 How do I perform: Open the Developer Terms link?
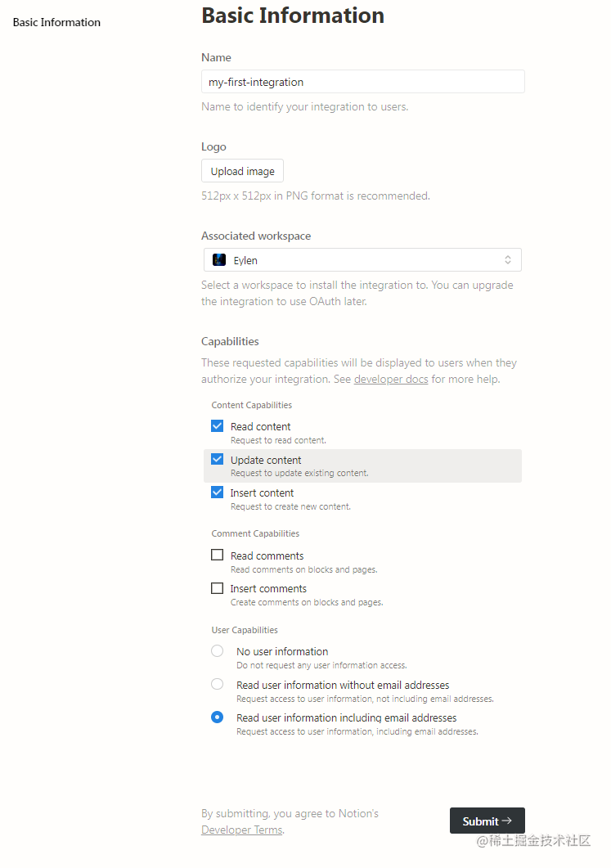point(242,830)
